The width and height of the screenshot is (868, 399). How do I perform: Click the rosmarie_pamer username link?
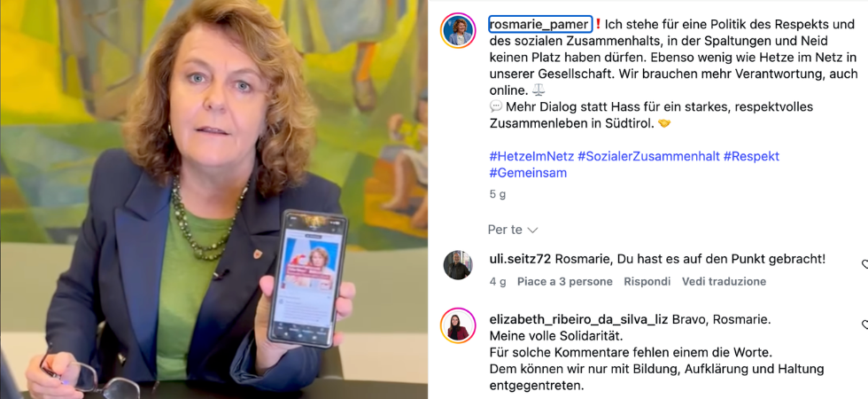point(541,25)
